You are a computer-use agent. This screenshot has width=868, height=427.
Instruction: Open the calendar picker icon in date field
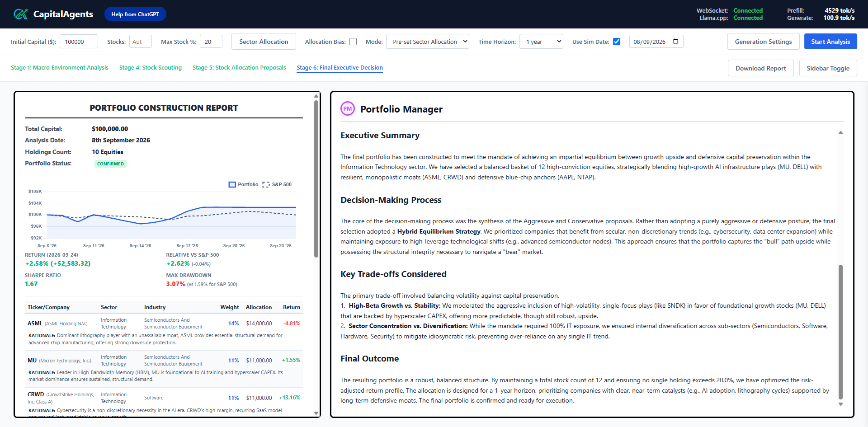[x=676, y=42]
